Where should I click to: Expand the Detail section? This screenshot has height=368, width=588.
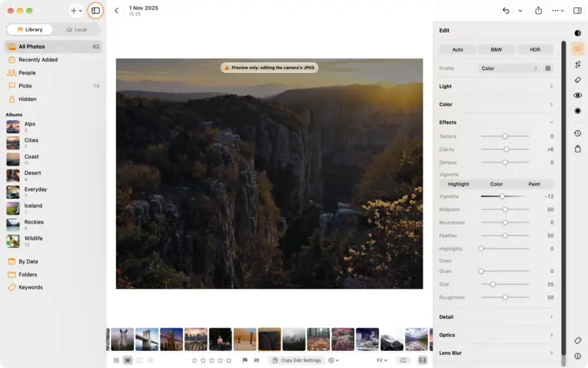[496, 317]
